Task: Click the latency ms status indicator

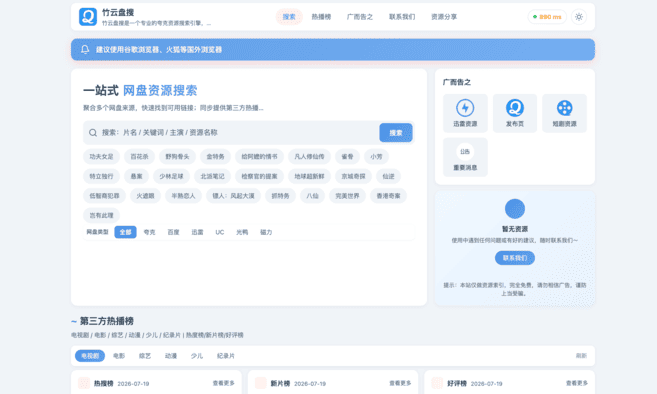Action: [547, 17]
